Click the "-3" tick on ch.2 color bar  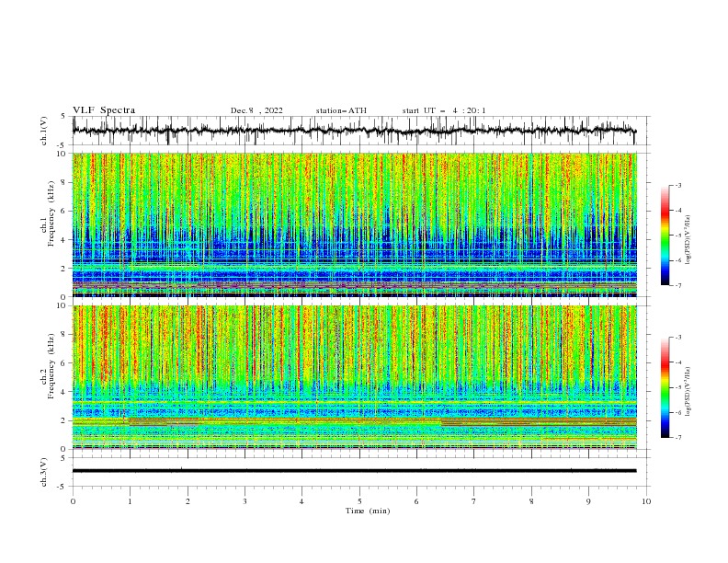pos(677,338)
